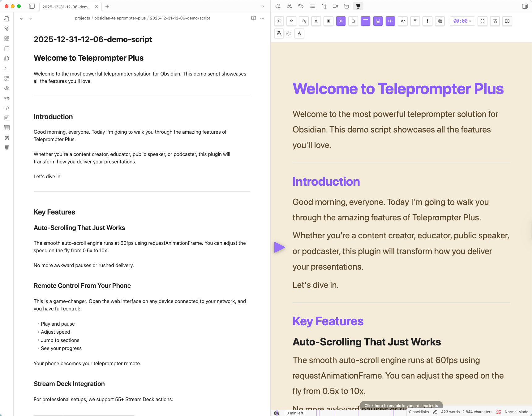Click 'Click here to enable keyboard shortcuts'
Image resolution: width=532 pixels, height=416 pixels.
point(401,405)
